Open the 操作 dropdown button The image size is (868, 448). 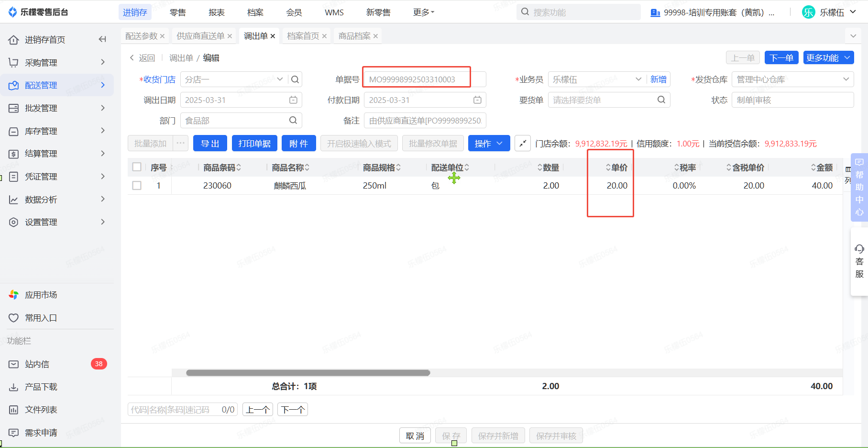point(489,144)
